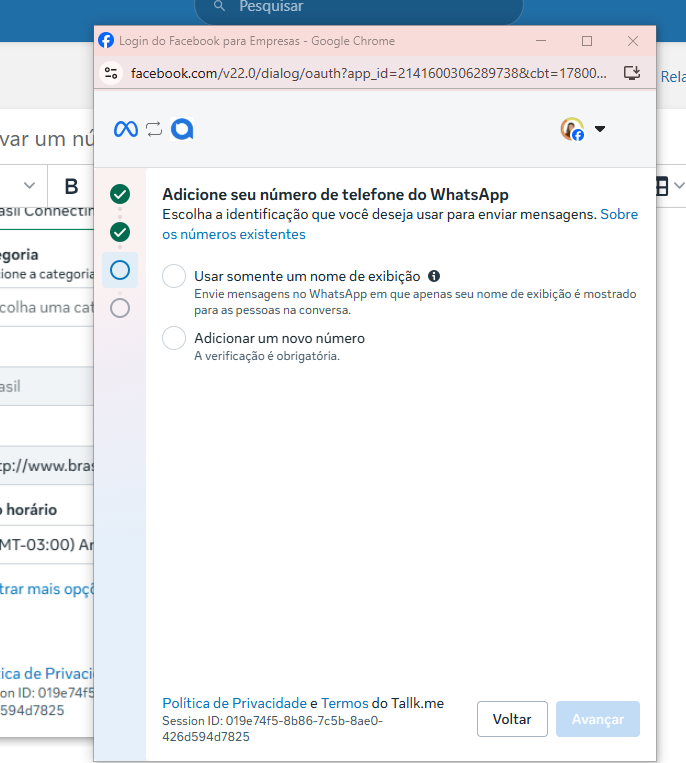Open the Política de Privacidade link in dialog

click(235, 703)
